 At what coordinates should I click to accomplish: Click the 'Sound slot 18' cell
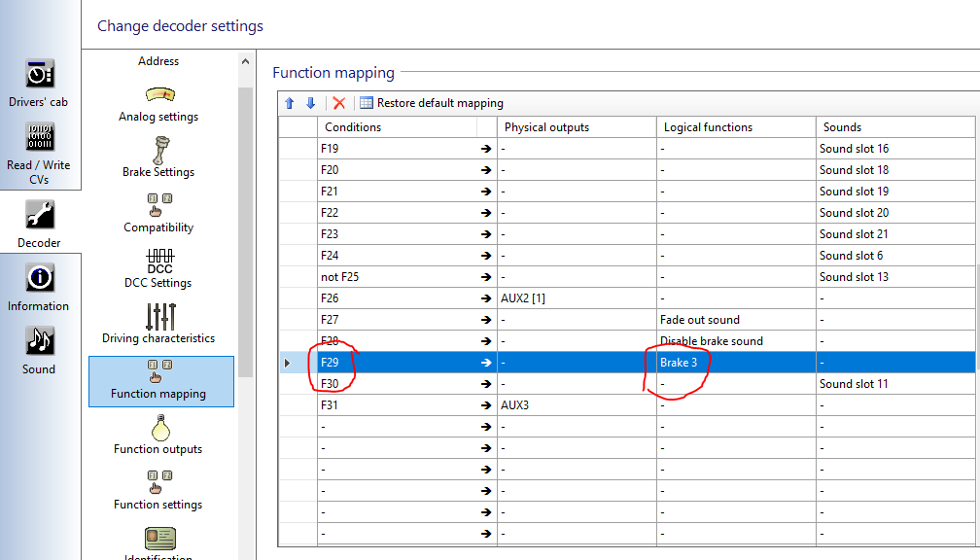(x=895, y=170)
